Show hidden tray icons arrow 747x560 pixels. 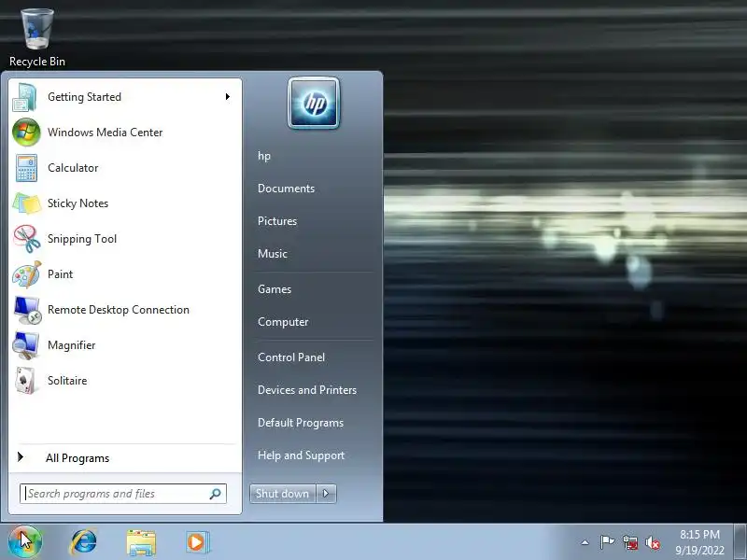coord(585,542)
